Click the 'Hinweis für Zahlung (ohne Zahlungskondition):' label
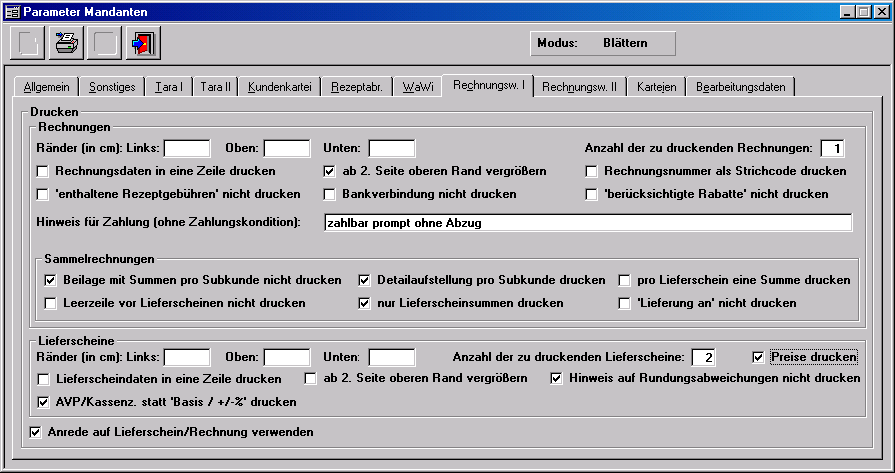Image resolution: width=895 pixels, height=473 pixels. coord(168,222)
